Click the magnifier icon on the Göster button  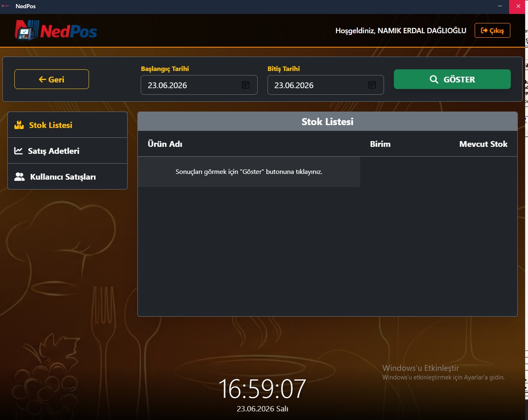pos(434,79)
